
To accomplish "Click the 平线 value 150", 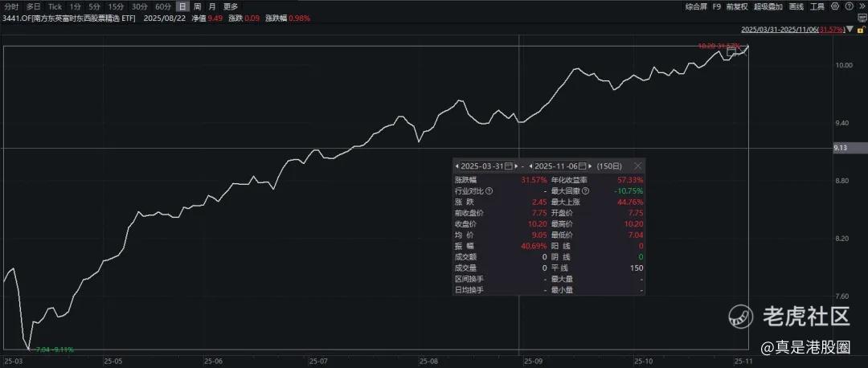I will pyautogui.click(x=637, y=268).
